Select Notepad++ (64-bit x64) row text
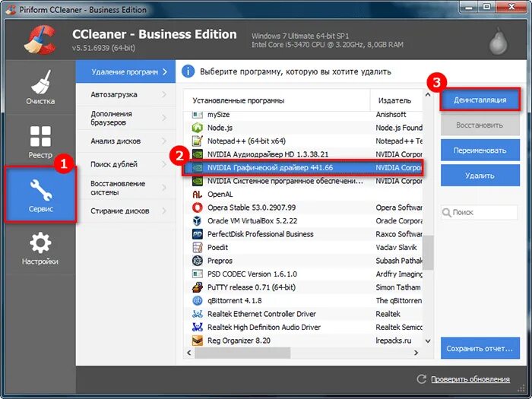The width and height of the screenshot is (532, 399). (x=247, y=141)
